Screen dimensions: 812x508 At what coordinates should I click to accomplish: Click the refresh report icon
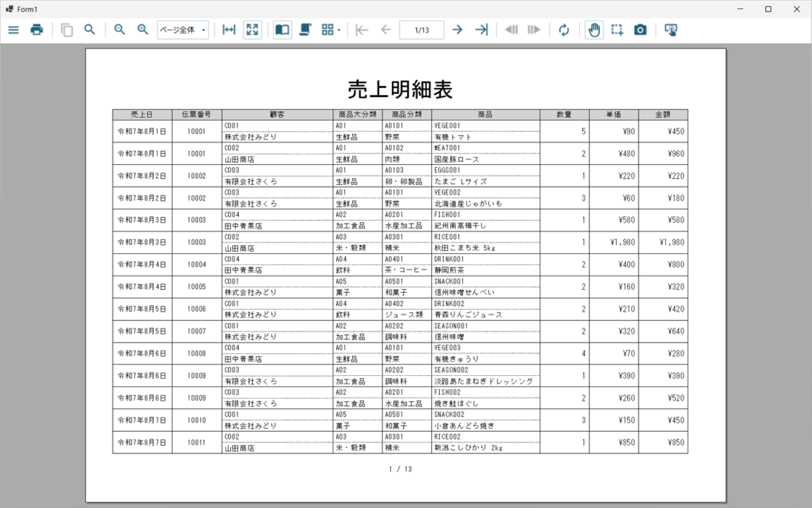pos(564,30)
